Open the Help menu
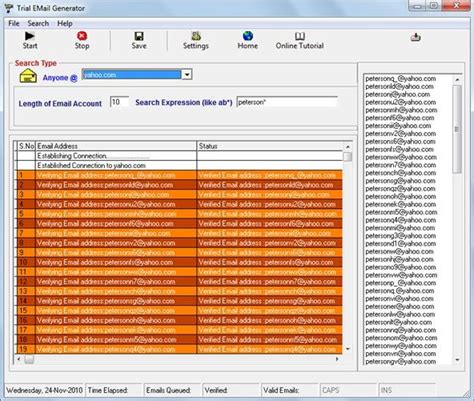474x401 pixels. 65,23
